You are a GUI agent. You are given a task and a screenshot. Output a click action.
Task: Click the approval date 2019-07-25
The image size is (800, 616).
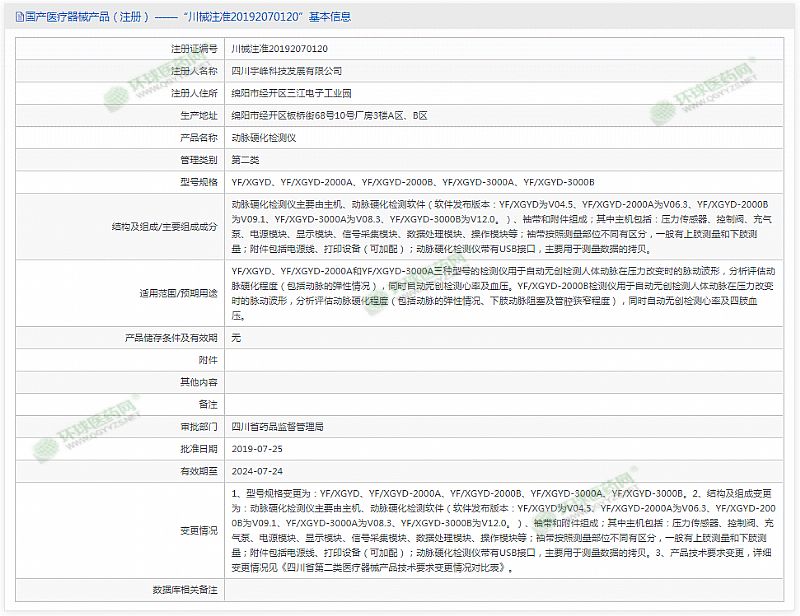(257, 448)
